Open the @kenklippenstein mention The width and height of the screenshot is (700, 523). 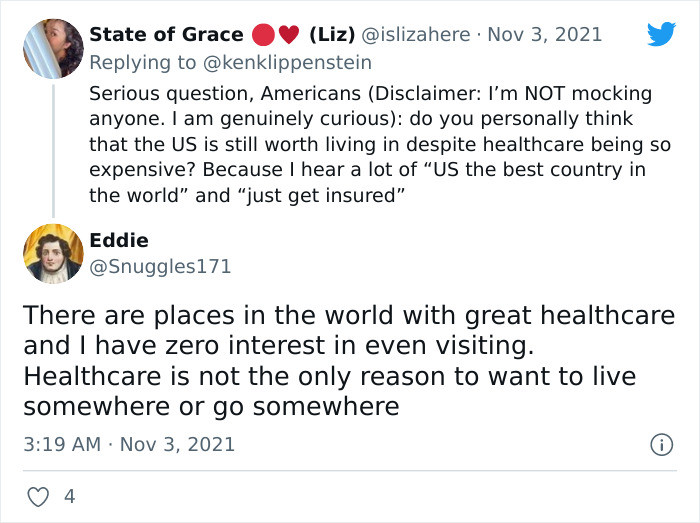(x=287, y=62)
